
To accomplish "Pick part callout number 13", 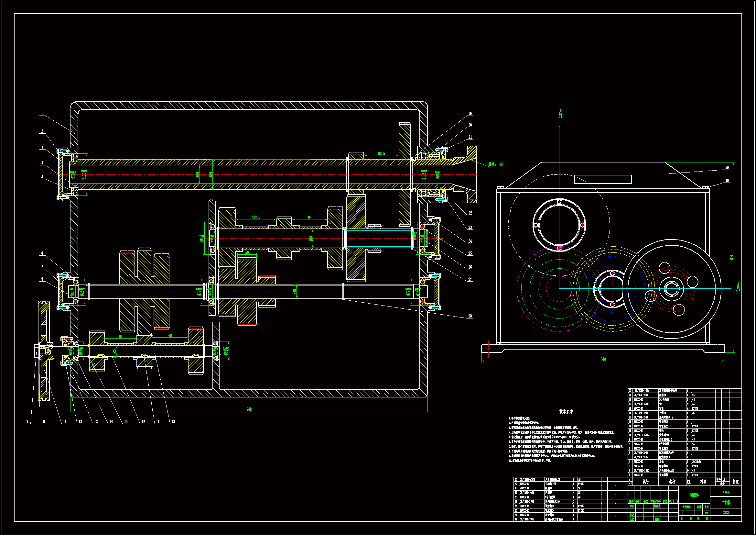I will [x=96, y=422].
